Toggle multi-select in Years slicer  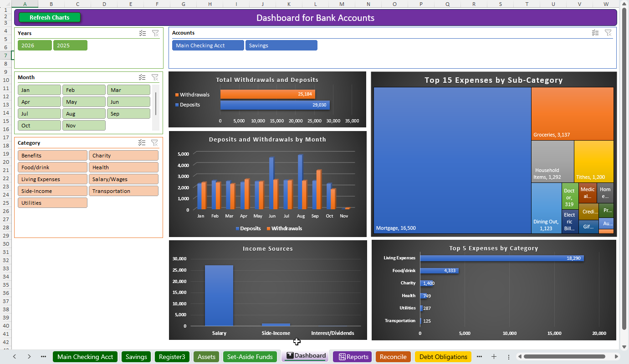[143, 33]
